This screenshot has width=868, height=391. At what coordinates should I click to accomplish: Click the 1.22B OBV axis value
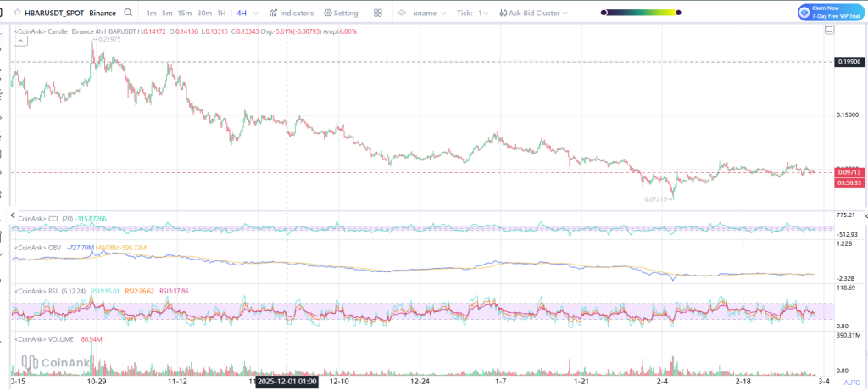(845, 243)
